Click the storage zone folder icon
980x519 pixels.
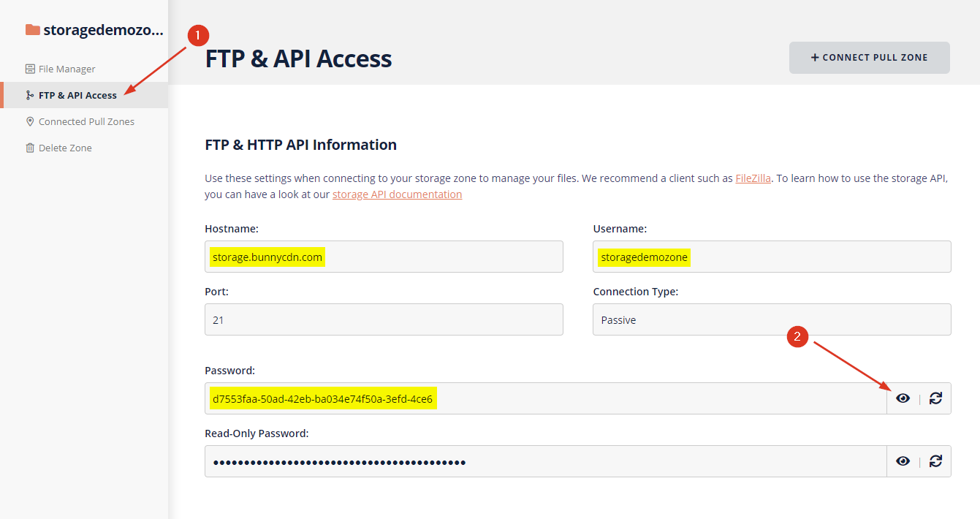click(32, 29)
